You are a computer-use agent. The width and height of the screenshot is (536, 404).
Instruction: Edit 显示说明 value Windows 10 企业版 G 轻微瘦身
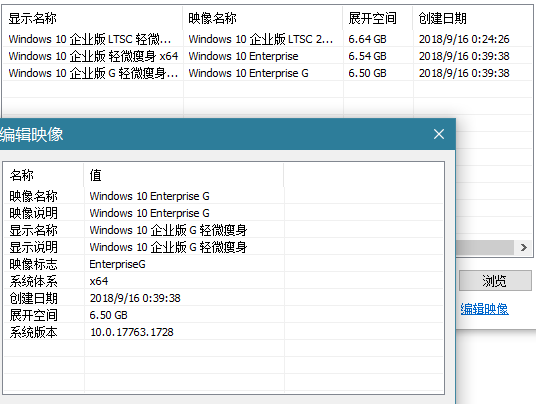[168, 247]
